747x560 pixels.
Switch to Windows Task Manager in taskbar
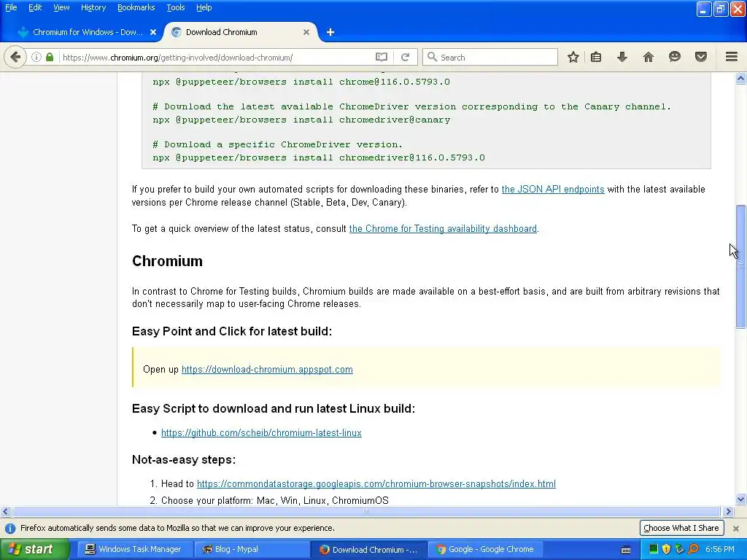click(x=133, y=549)
